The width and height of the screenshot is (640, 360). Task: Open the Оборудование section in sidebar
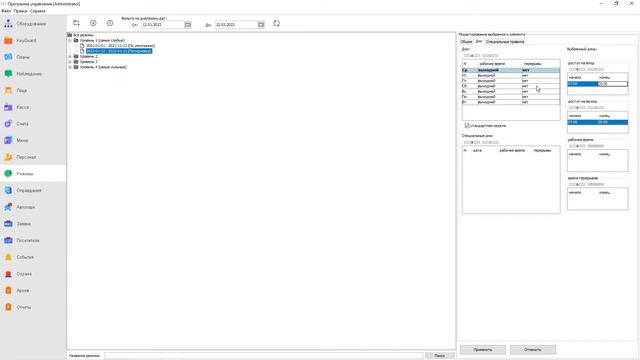coord(33,24)
